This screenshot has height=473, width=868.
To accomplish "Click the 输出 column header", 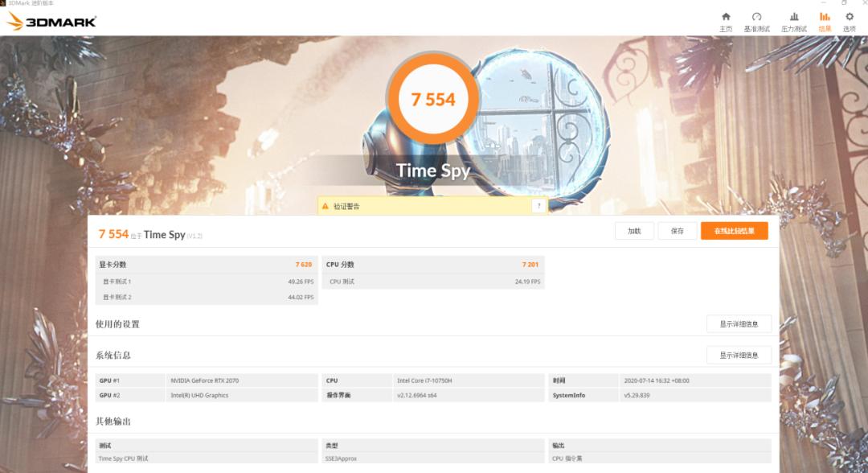I will [559, 446].
